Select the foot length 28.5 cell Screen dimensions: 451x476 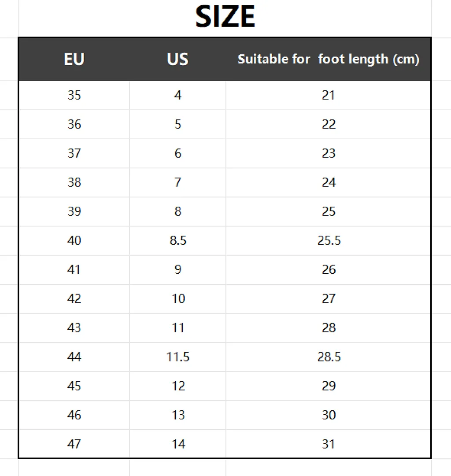(x=329, y=357)
